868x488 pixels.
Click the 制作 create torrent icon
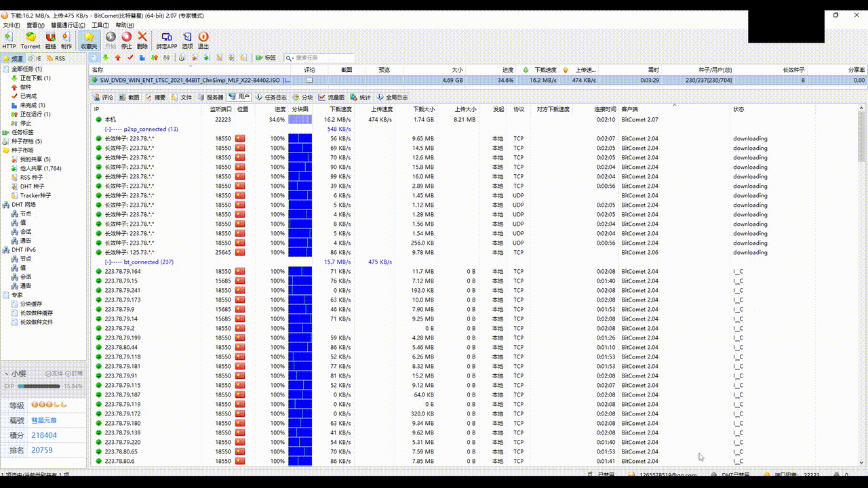coord(66,40)
